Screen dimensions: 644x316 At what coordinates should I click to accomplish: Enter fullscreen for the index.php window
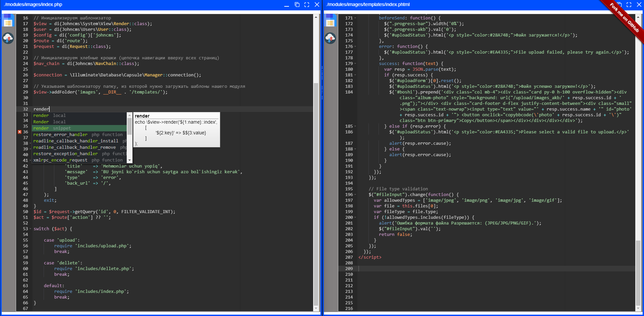[307, 5]
